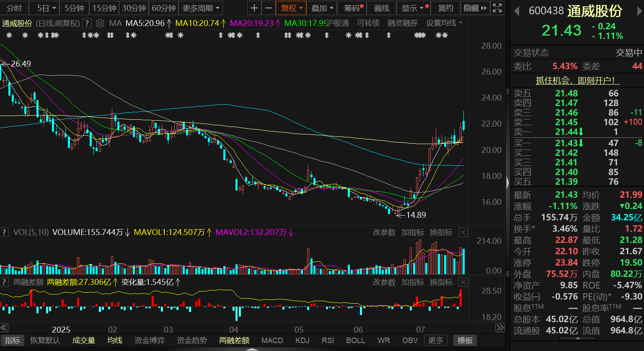Go to the next stock with the right triangle
The height and width of the screenshot is (351, 644).
click(x=639, y=11)
